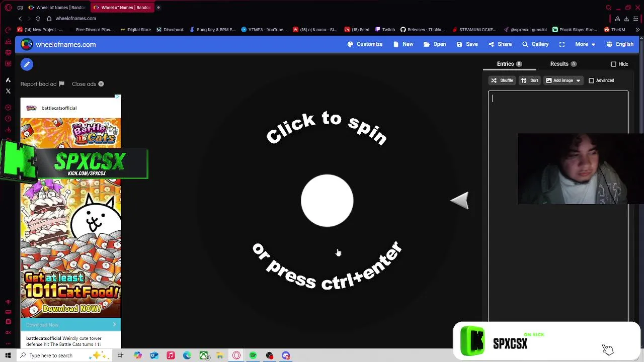Open the Releases GitHub bookmark
Image resolution: width=644 pixels, height=362 pixels.
point(423,30)
